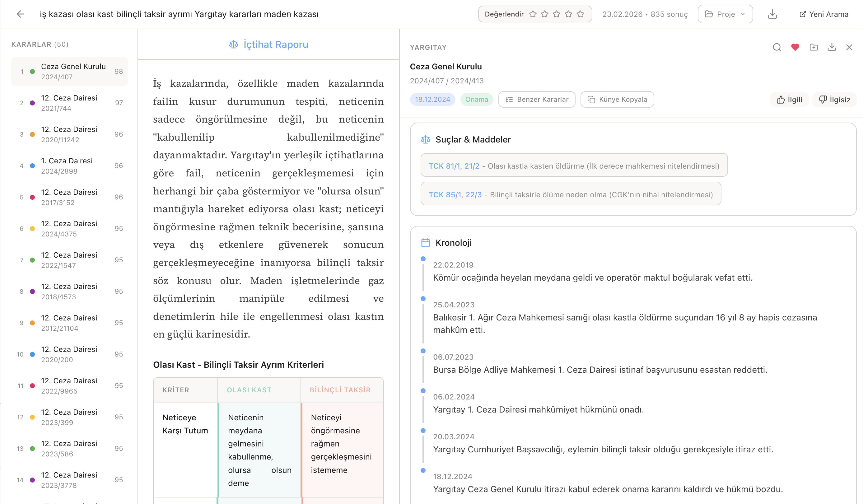The height and width of the screenshot is (504, 863).
Task: Select 12. Ceza Dairesi 2024/4375 decision
Action: (x=70, y=229)
